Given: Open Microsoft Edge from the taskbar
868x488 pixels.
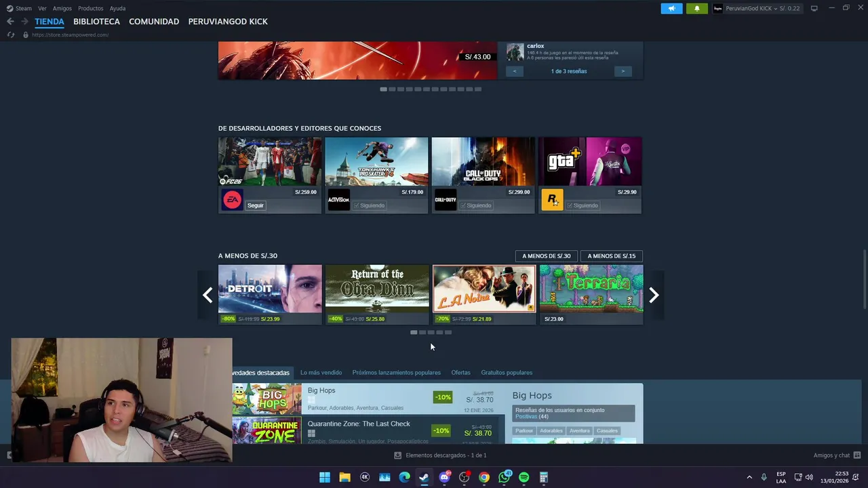Looking at the screenshot, I should tap(404, 477).
